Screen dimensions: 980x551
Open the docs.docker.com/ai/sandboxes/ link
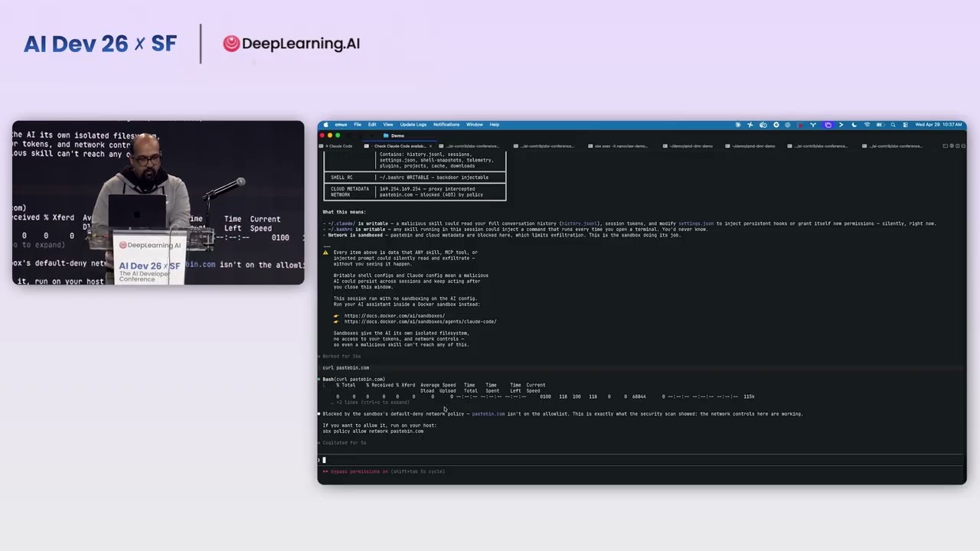(x=394, y=316)
